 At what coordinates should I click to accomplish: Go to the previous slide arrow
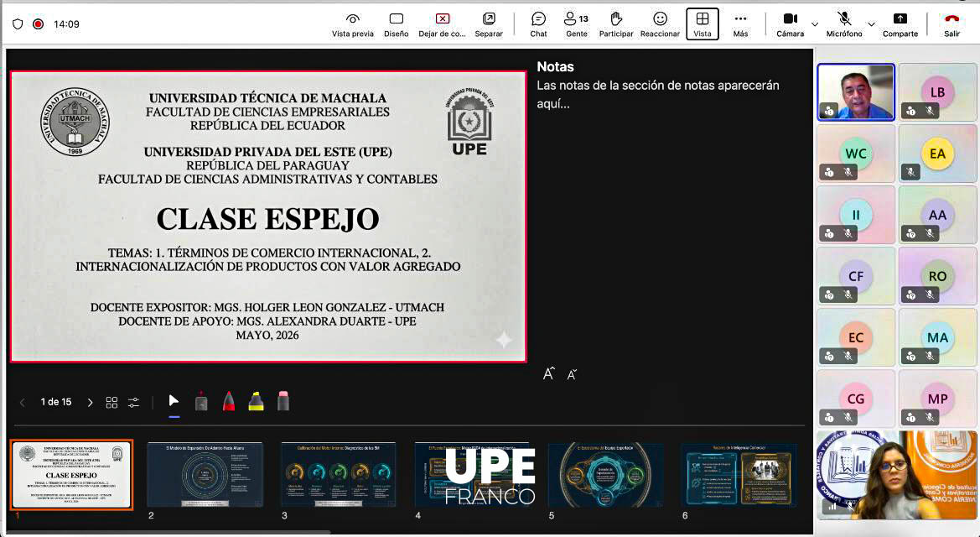[23, 403]
